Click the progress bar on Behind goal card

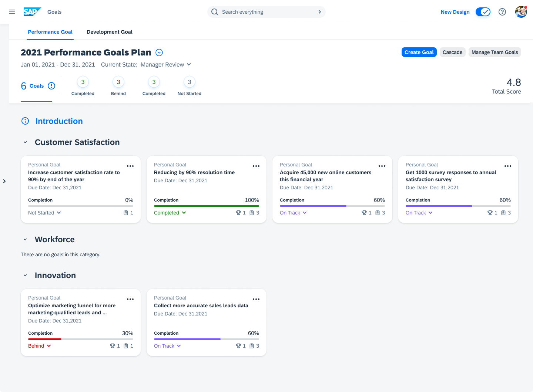point(80,339)
